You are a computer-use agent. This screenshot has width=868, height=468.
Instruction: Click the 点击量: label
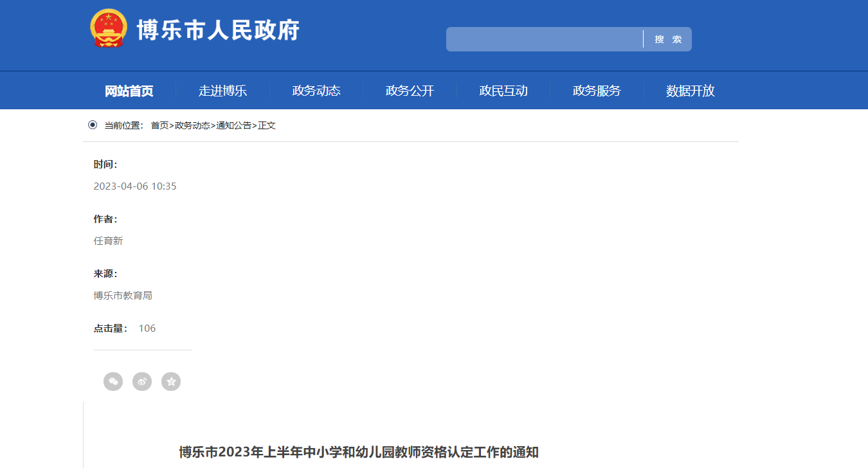pyautogui.click(x=111, y=328)
